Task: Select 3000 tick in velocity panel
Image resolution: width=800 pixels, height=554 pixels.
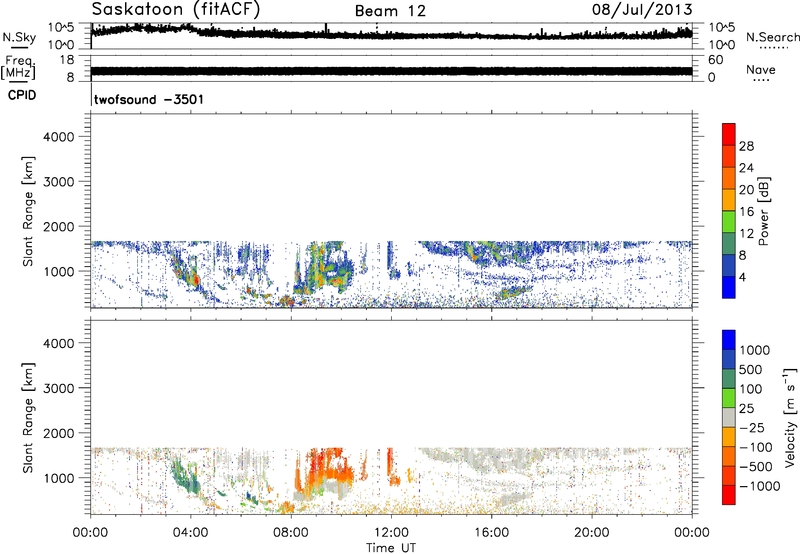Action: point(58,388)
